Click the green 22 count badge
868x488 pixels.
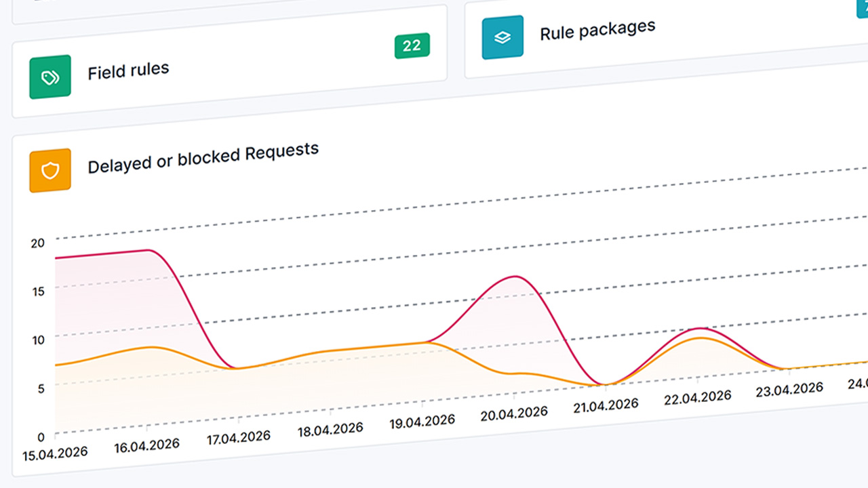pos(412,46)
